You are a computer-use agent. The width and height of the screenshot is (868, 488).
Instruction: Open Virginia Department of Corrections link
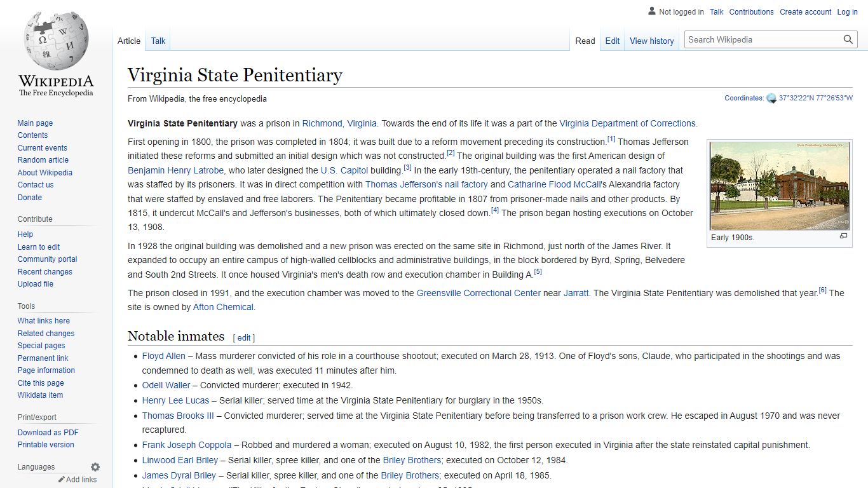[x=627, y=123]
